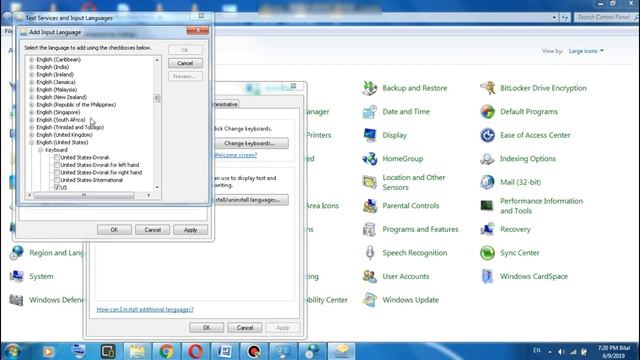Uncheck the US keyboard checkbox

(57, 187)
